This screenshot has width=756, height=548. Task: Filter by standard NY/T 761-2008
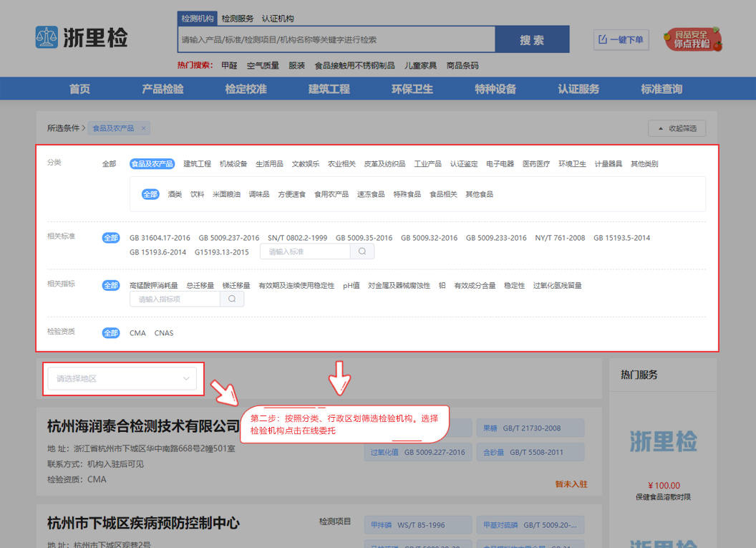(x=560, y=238)
